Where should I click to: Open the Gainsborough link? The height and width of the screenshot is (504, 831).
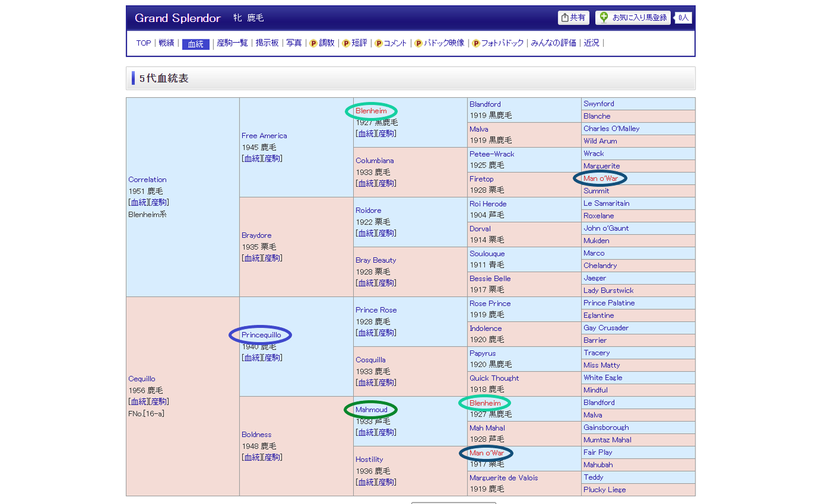click(606, 428)
